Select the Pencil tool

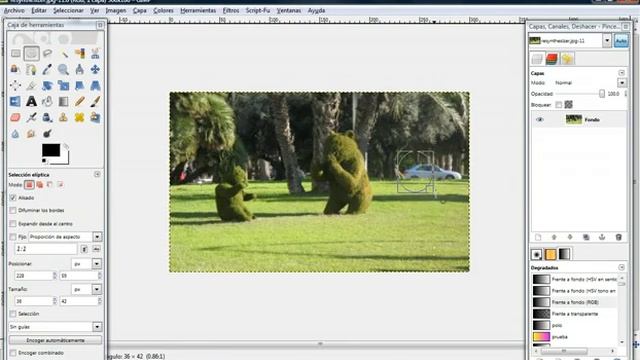(x=79, y=101)
